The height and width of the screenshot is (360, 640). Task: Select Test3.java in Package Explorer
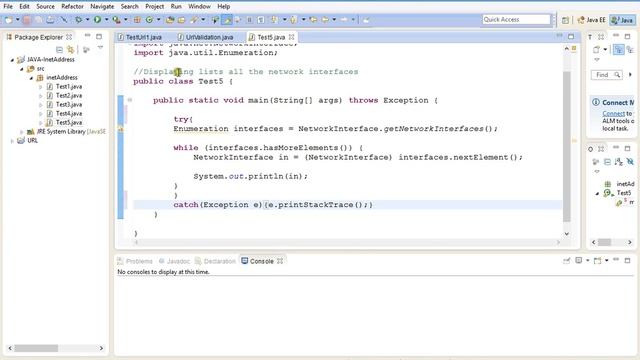click(x=69, y=104)
